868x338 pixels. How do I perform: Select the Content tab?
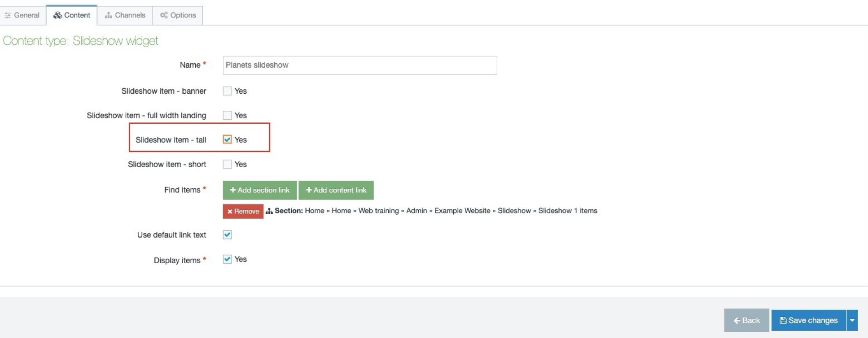tap(72, 15)
